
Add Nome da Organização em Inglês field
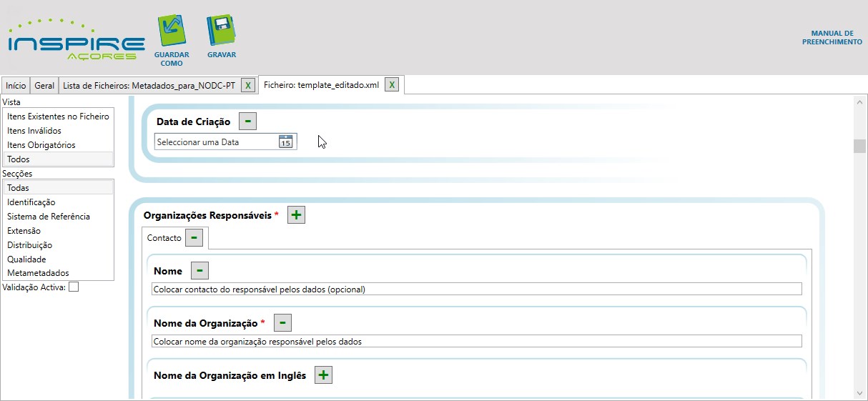tap(323, 375)
